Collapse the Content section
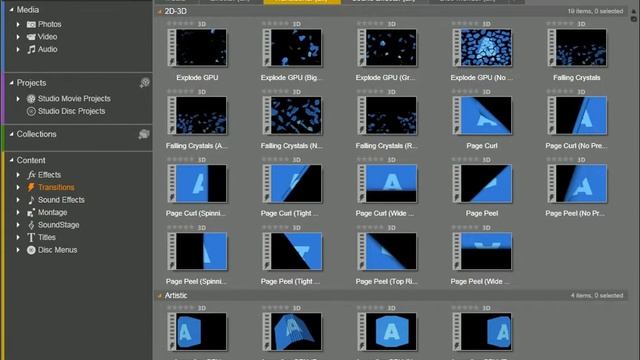640x360 pixels. [x=11, y=160]
